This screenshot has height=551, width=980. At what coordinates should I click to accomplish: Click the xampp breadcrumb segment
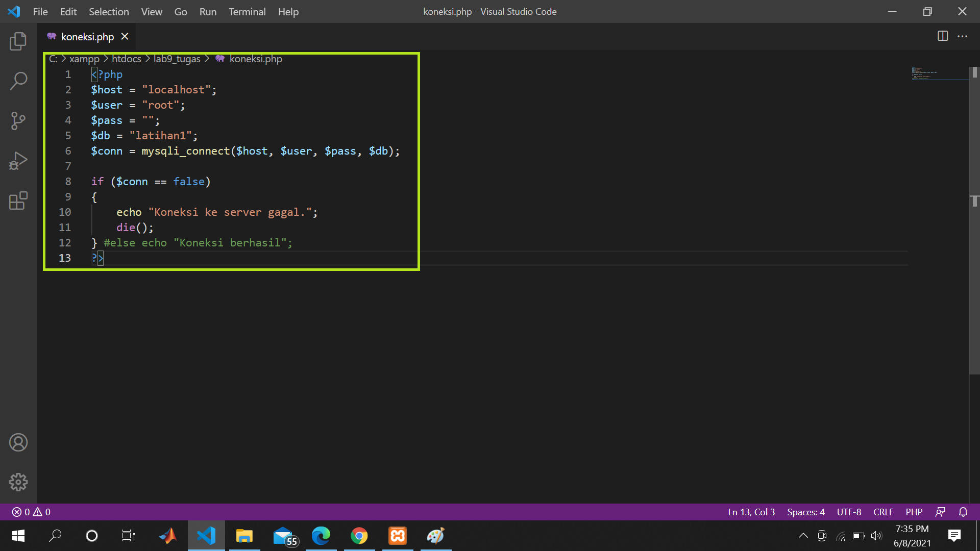[x=84, y=59]
